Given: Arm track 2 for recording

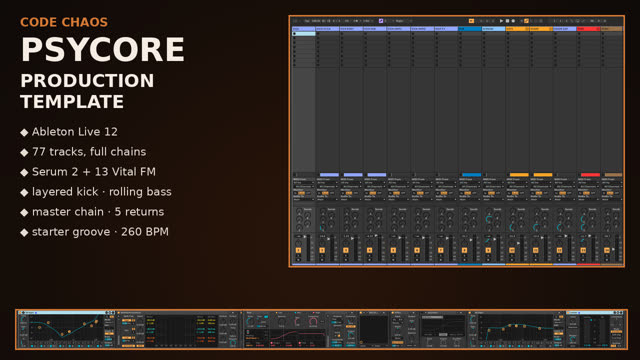Looking at the screenshot, I should pos(322,260).
